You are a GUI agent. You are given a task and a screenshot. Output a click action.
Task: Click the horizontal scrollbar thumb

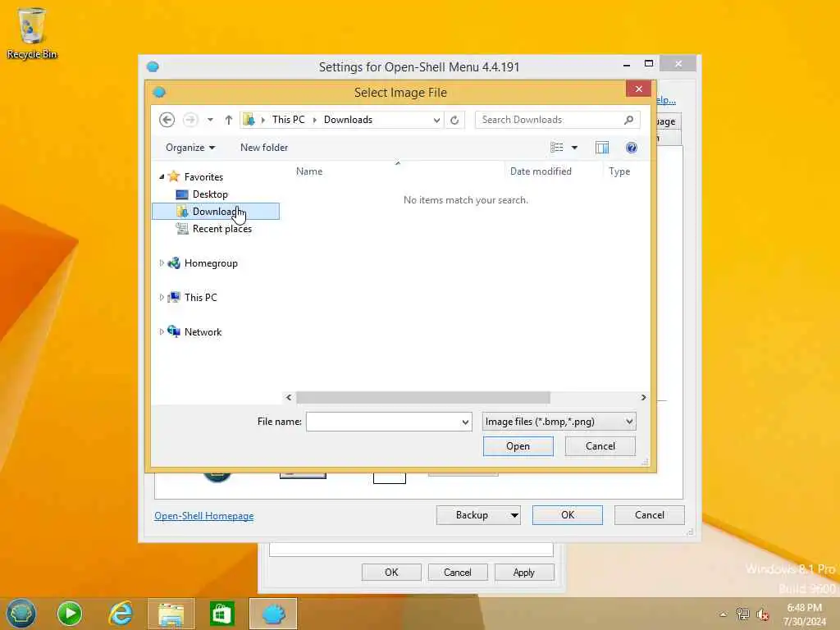[423, 398]
